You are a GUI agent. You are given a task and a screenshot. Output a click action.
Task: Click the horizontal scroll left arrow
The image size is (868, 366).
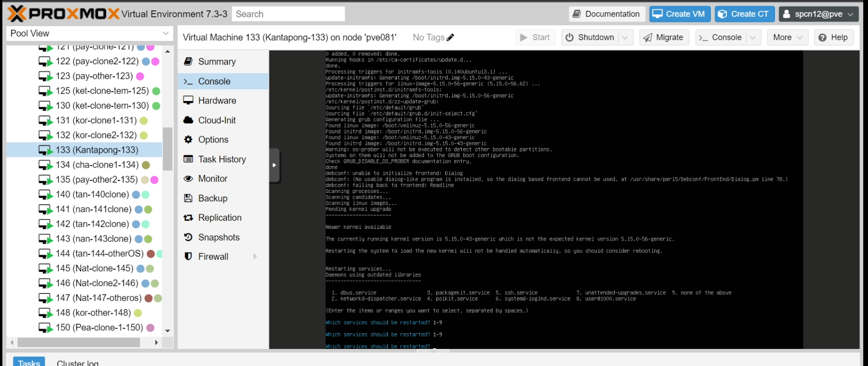[12, 342]
